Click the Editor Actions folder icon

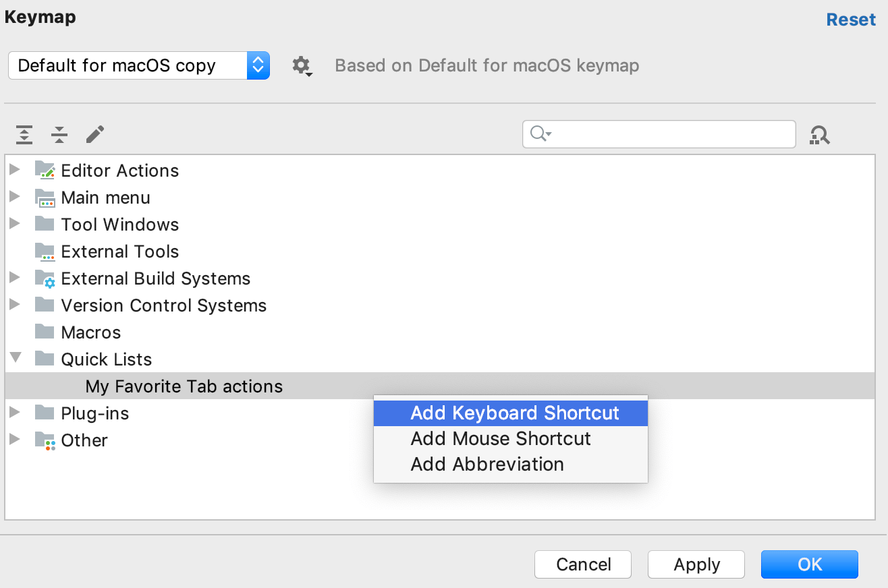(x=45, y=170)
